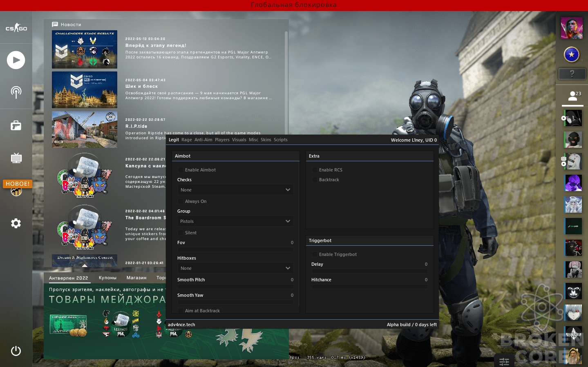This screenshot has width=588, height=367.
Task: Click the Play button in CS:GO sidebar
Action: 16,60
